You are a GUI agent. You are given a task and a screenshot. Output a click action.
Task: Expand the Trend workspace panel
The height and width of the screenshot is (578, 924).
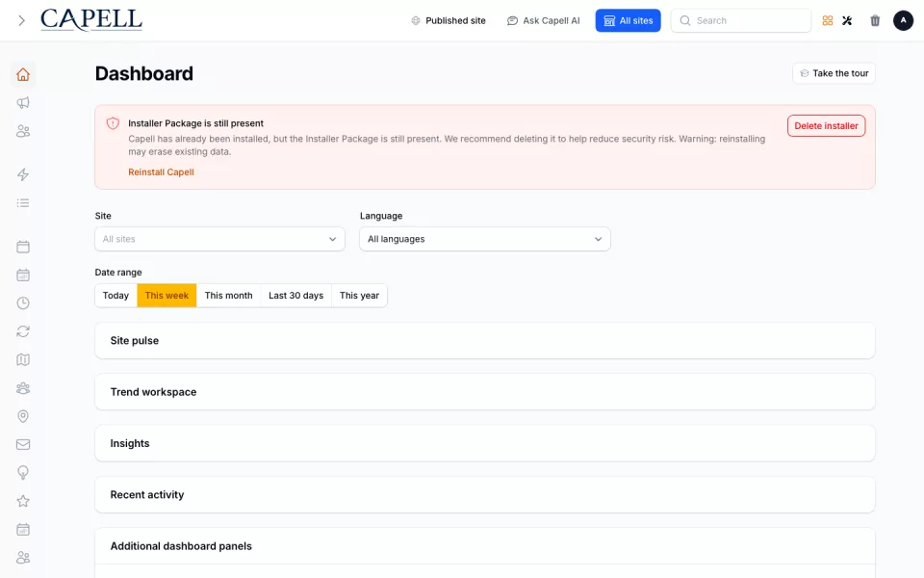(x=485, y=392)
